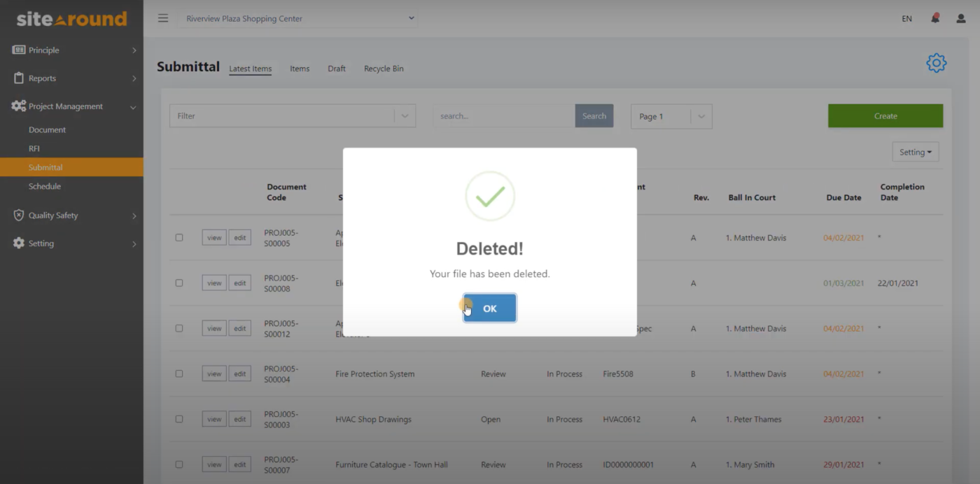Open the Page 1 dropdown
Image resolution: width=980 pixels, height=484 pixels.
tap(671, 116)
